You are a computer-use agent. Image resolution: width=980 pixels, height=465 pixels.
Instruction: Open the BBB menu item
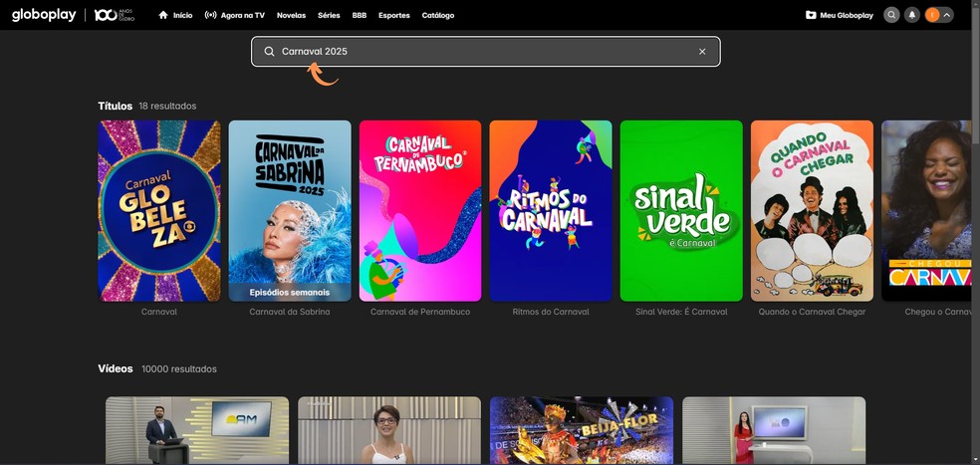tap(360, 15)
